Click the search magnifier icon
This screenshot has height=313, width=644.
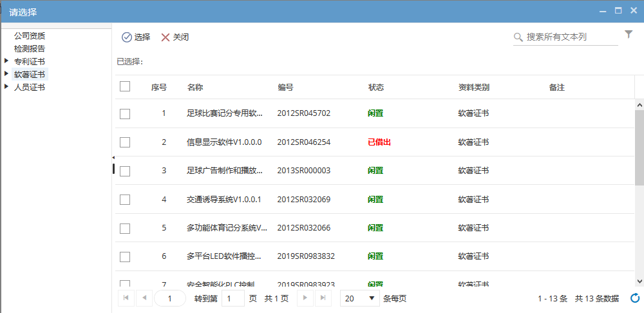tap(518, 37)
